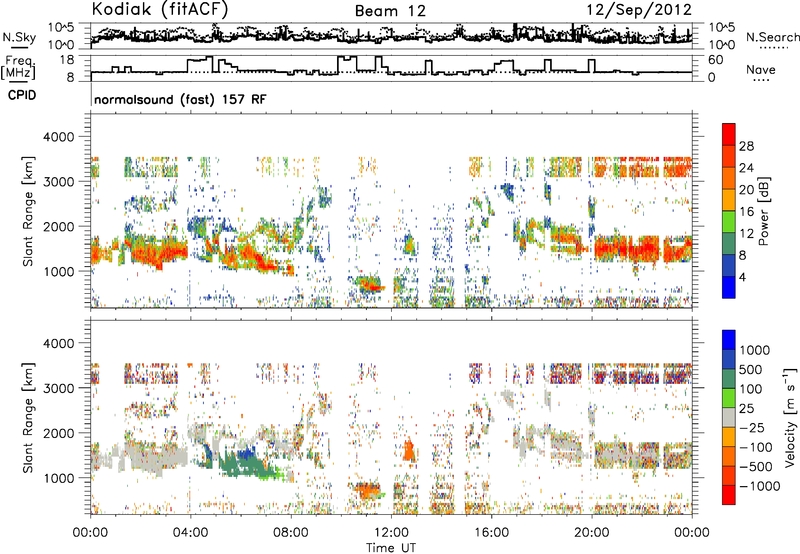Click the '4' Power colorbar value
Image resolution: width=800 pixels, height=554 pixels.
click(742, 277)
